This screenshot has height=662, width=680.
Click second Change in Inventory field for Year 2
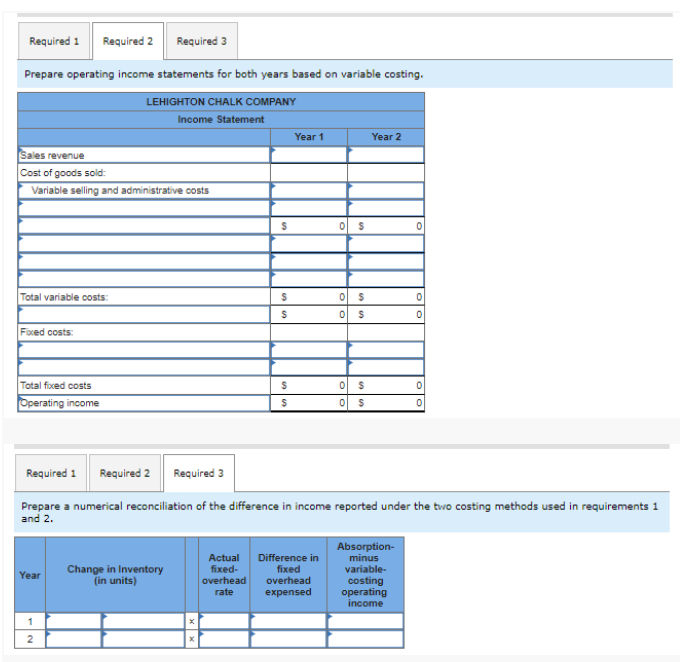point(144,639)
